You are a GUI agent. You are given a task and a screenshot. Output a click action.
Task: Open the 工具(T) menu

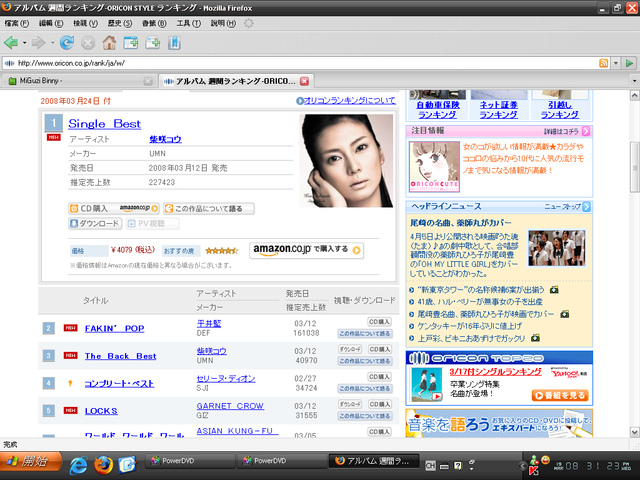(x=188, y=23)
